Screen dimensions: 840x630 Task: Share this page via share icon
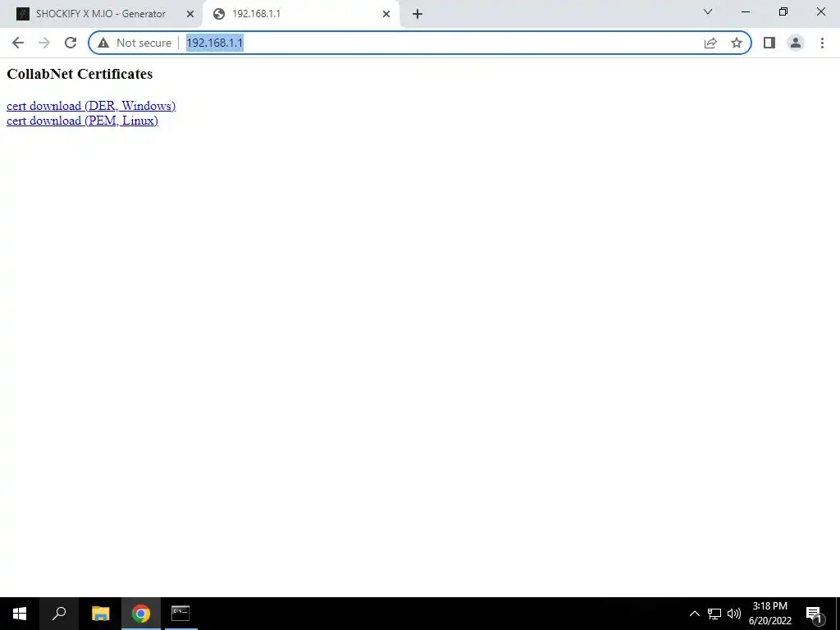(x=710, y=43)
